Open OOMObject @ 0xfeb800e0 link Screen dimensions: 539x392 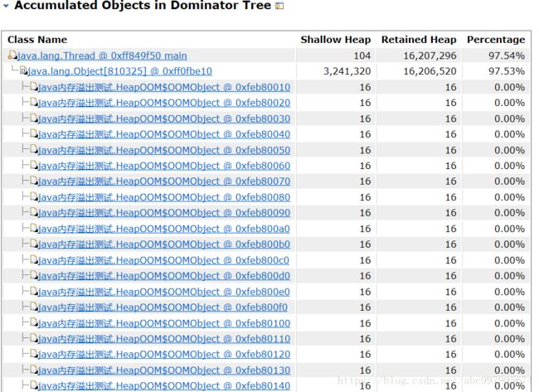(x=164, y=292)
